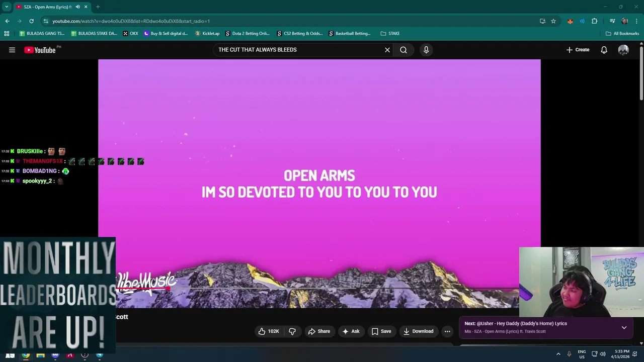Click the address bar URL
The width and height of the screenshot is (644, 362).
coord(131,21)
